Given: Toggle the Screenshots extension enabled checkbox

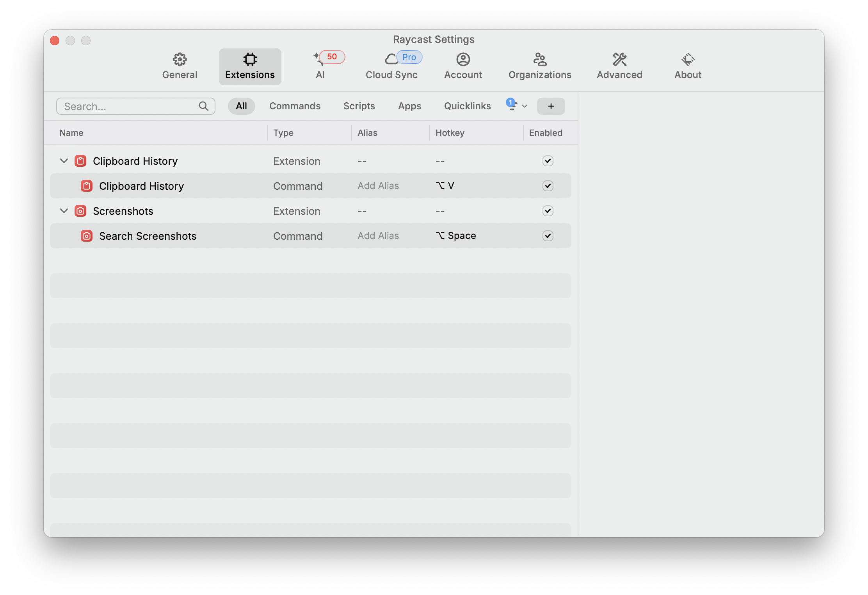Looking at the screenshot, I should click(x=548, y=211).
